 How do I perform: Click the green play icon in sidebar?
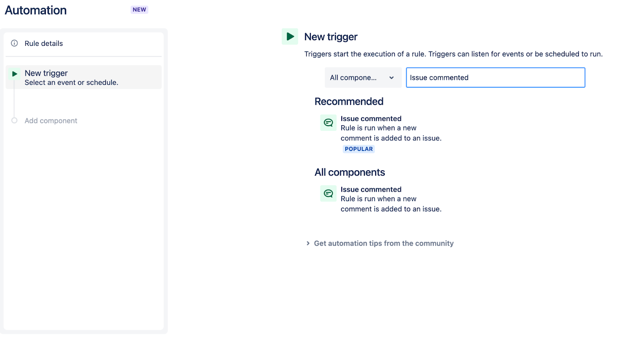coord(14,74)
